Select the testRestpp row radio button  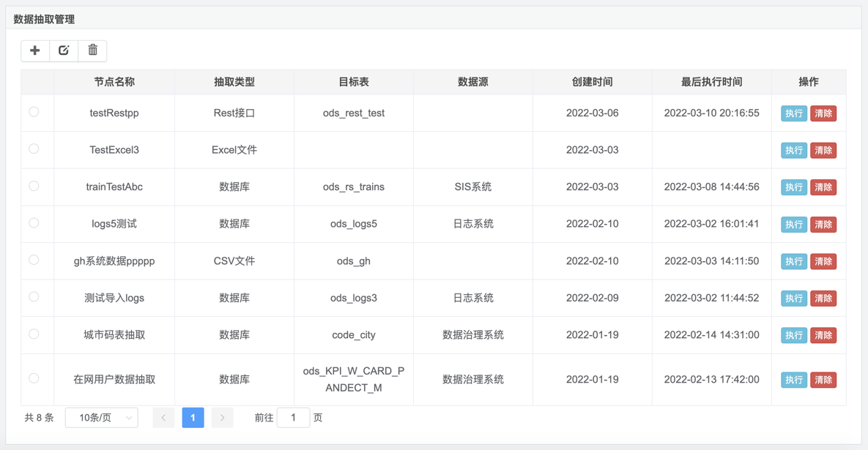point(34,112)
